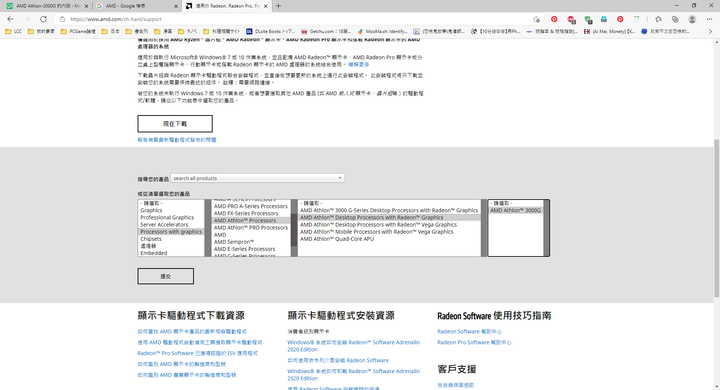720x390 pixels.
Task: Reload the page with the refresh icon
Action: (43, 19)
